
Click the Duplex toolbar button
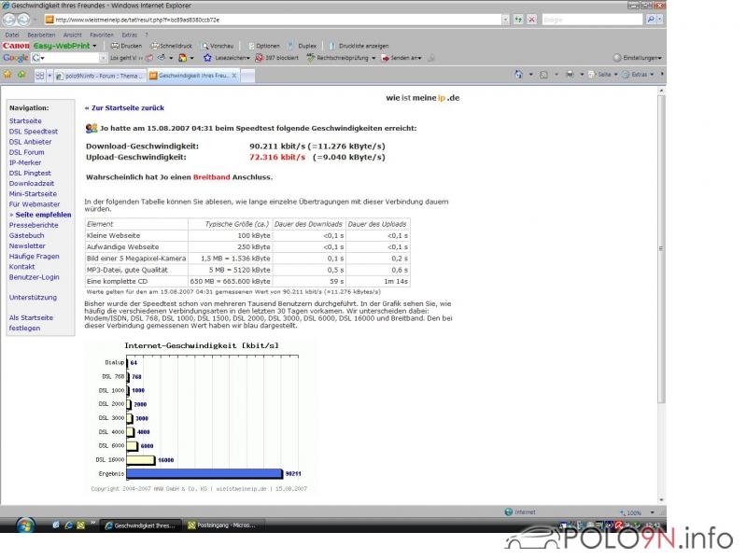click(x=303, y=46)
